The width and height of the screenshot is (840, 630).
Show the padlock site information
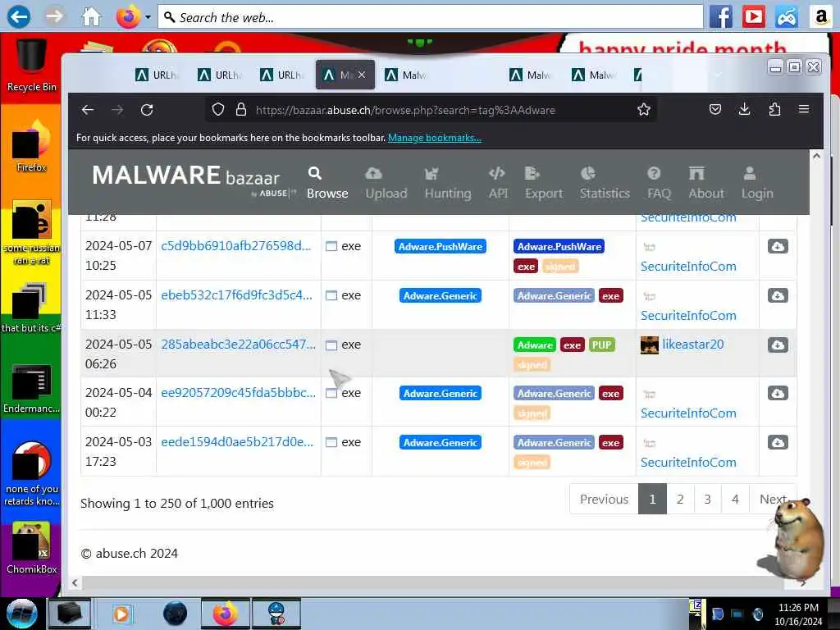coord(241,110)
